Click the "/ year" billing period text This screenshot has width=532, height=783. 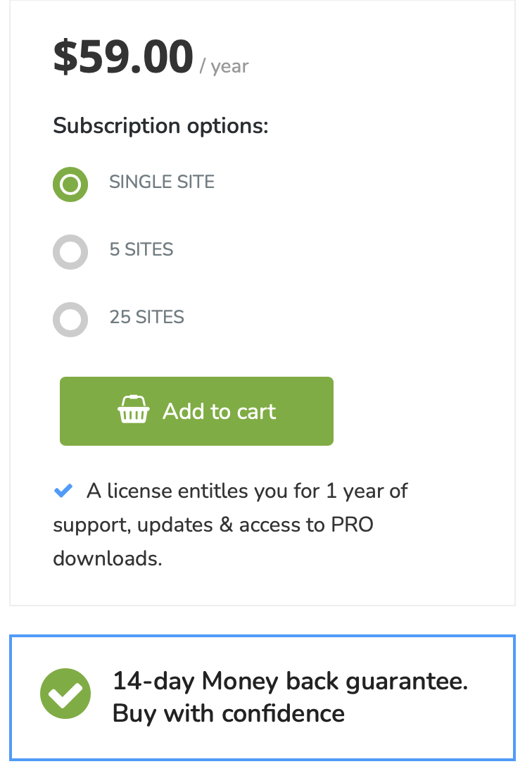coord(224,67)
